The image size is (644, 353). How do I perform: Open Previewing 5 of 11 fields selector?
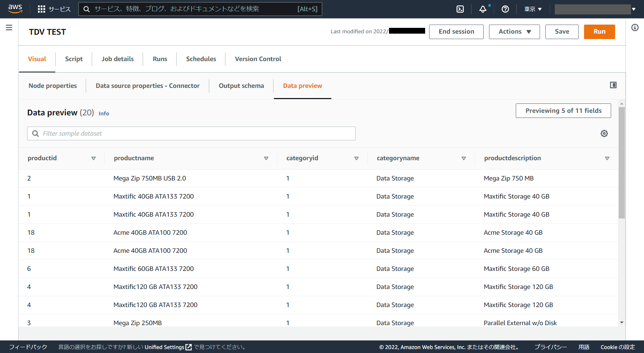563,111
